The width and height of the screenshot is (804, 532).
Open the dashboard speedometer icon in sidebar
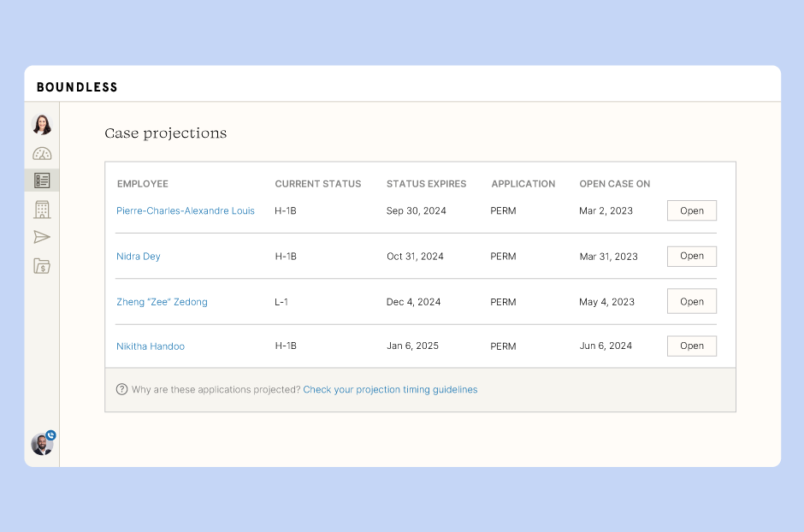(42, 153)
